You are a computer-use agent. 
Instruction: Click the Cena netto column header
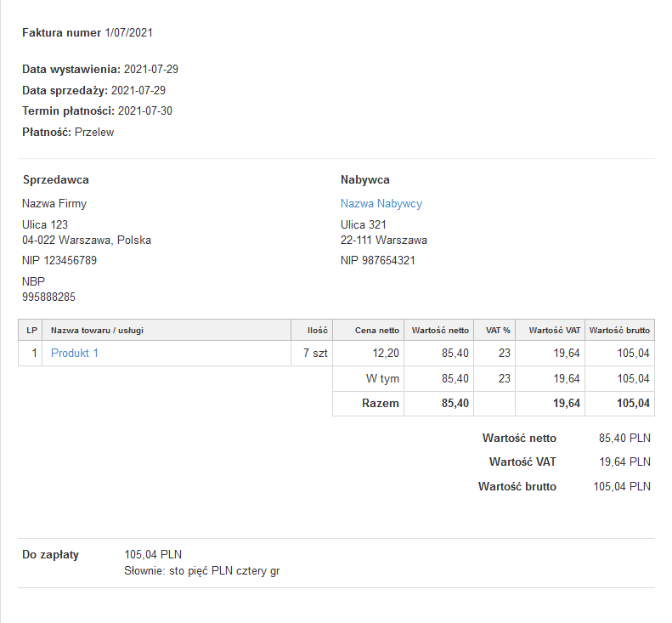click(x=376, y=331)
